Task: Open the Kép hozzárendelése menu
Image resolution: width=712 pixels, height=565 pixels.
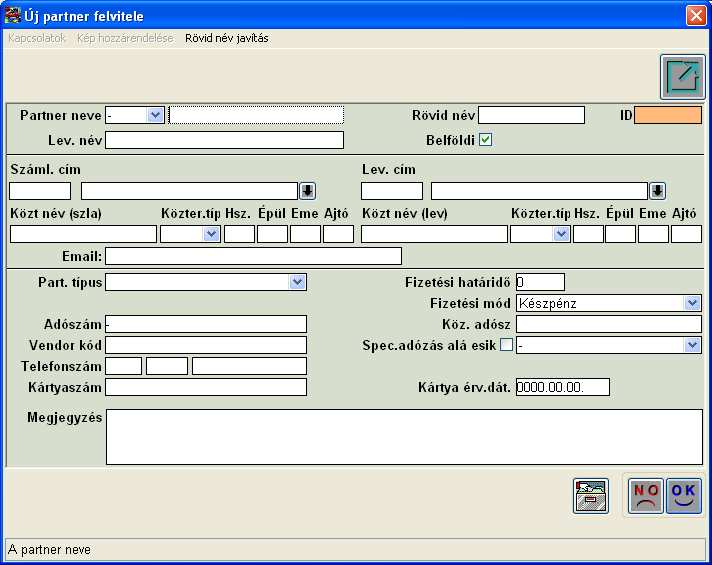Action: tap(125, 38)
